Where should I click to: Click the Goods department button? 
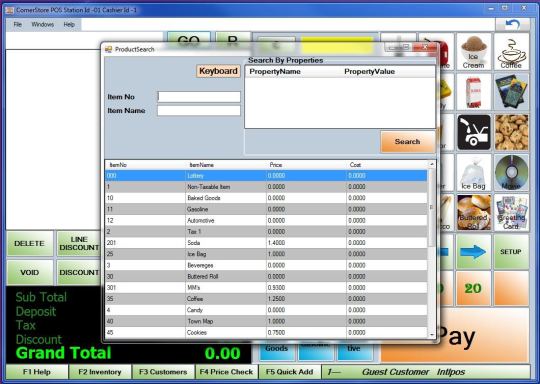(x=277, y=351)
